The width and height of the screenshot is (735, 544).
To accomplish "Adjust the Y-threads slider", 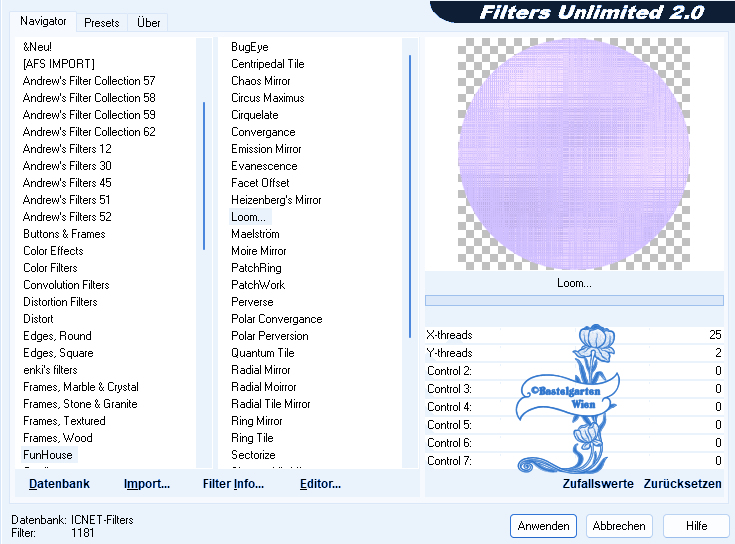I will 574,353.
